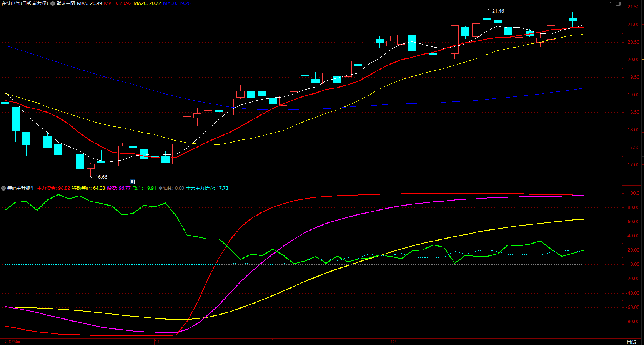Screen dimensions: 644x345
Task: Select the 日线 period label at bottom right
Action: 631,342
